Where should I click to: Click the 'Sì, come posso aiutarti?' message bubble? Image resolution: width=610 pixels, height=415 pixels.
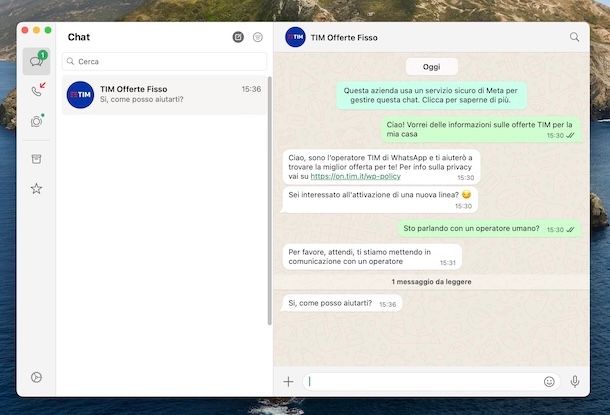click(342, 303)
